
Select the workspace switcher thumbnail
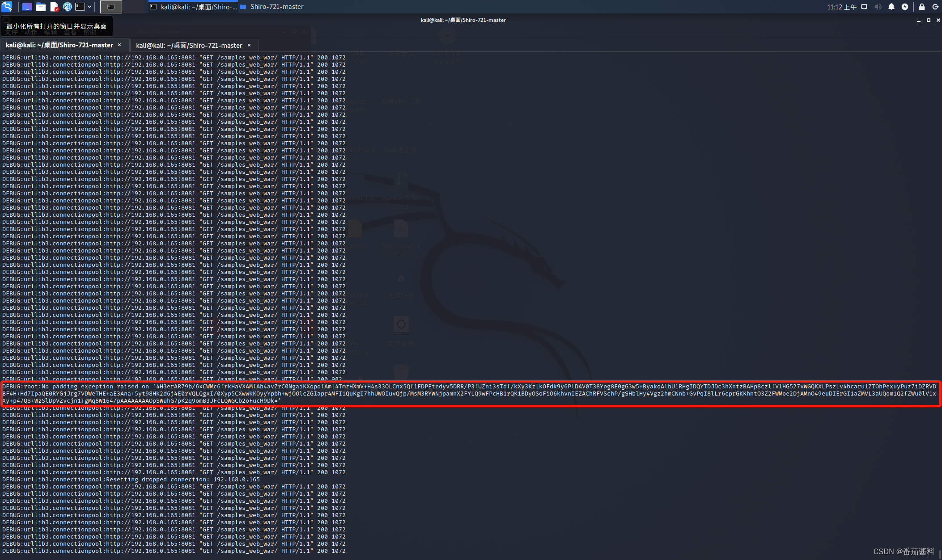pyautogui.click(x=111, y=7)
